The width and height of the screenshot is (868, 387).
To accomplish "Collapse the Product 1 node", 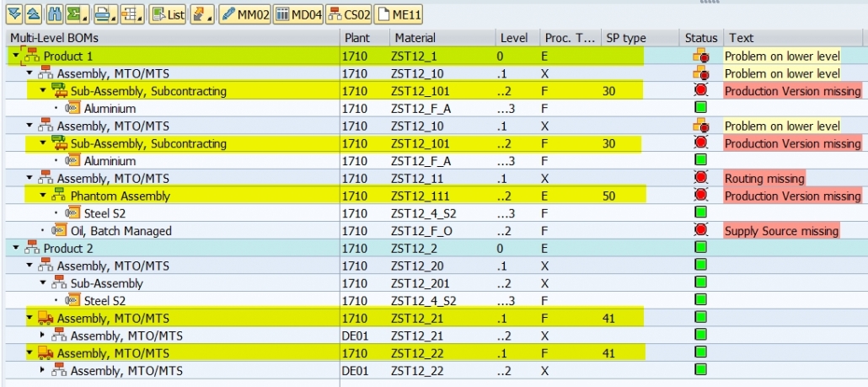I will coord(15,56).
